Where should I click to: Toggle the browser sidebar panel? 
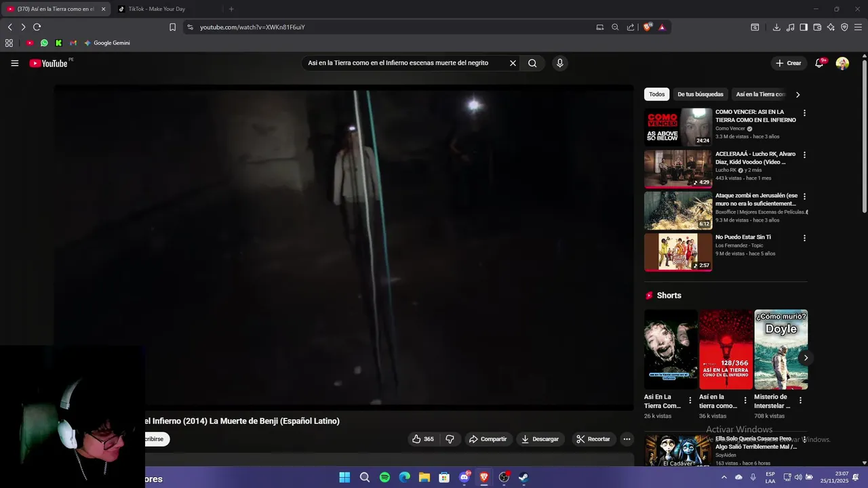pos(804,27)
